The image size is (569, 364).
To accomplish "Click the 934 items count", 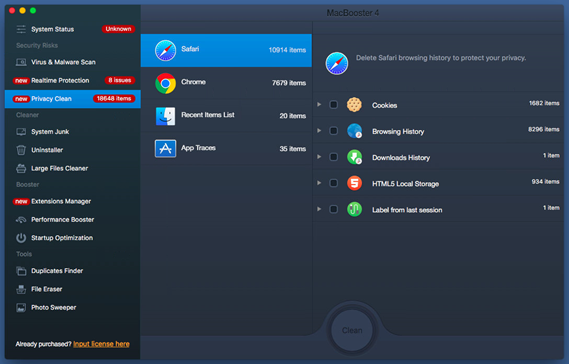I will (x=545, y=182).
